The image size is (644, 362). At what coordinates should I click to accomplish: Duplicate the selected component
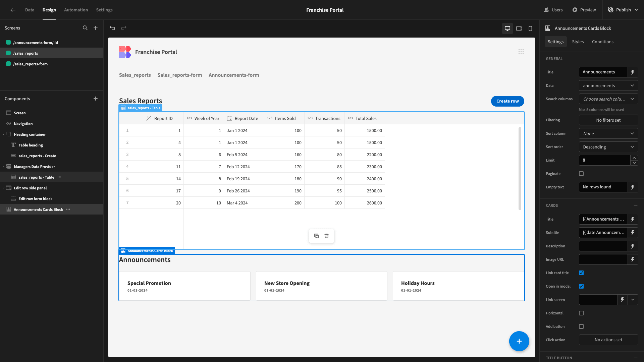click(x=317, y=236)
